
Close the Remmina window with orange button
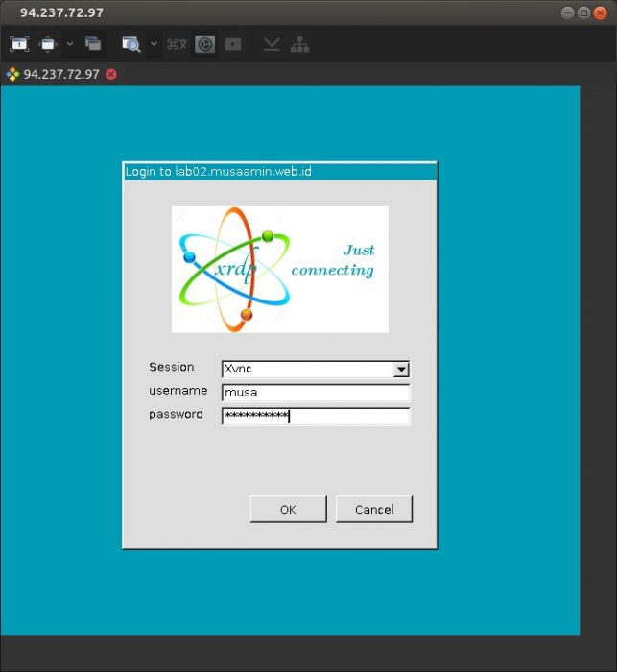click(601, 12)
